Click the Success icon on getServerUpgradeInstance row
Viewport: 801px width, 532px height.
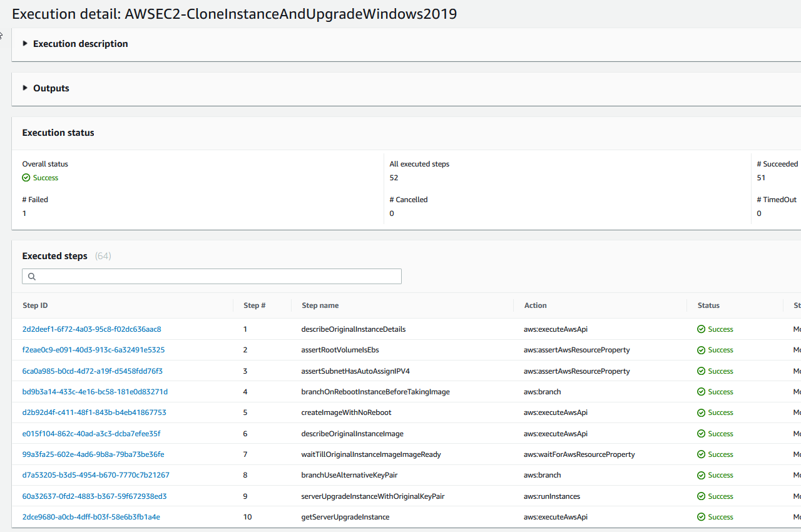point(701,516)
